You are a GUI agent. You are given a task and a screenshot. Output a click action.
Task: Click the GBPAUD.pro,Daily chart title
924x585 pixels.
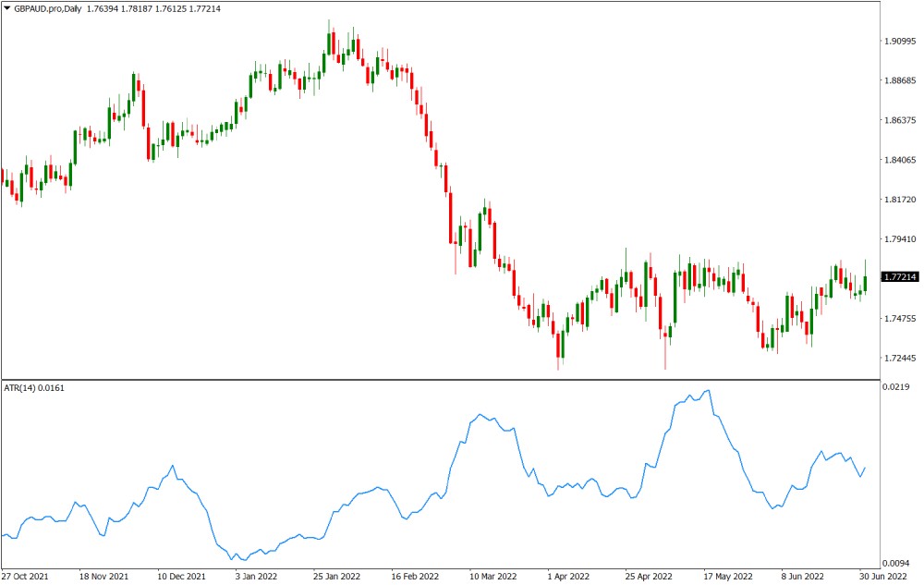pos(48,9)
